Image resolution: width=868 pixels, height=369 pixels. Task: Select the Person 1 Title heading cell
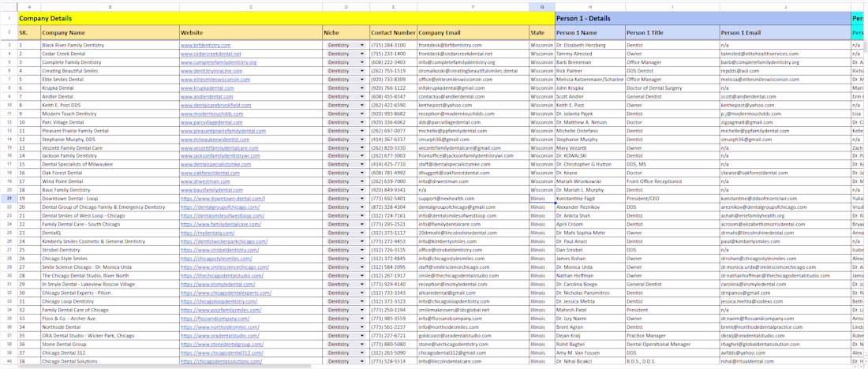672,32
